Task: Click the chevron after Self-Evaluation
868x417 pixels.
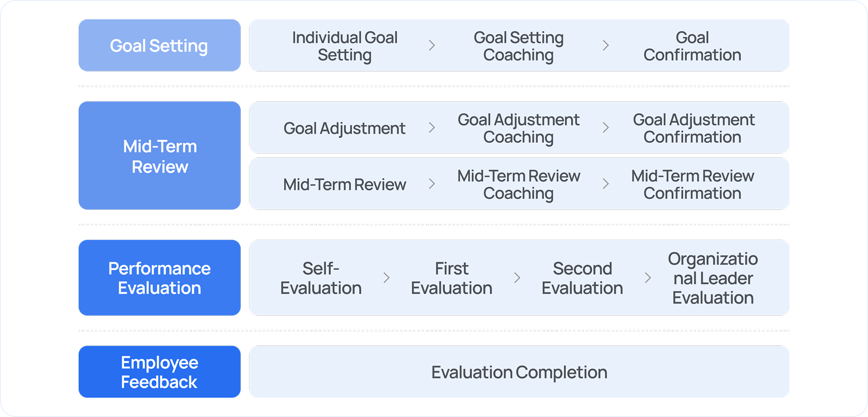Action: point(386,278)
